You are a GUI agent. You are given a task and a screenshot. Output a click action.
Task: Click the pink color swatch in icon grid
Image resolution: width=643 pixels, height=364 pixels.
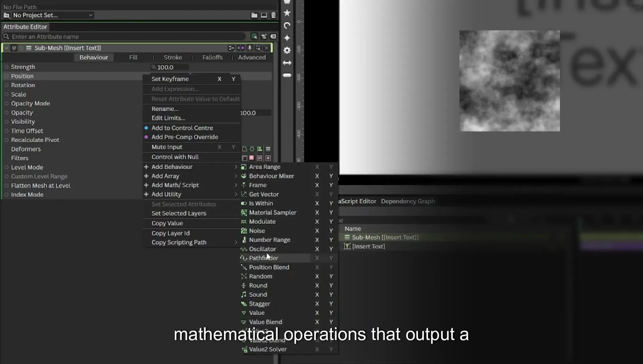coord(252,158)
